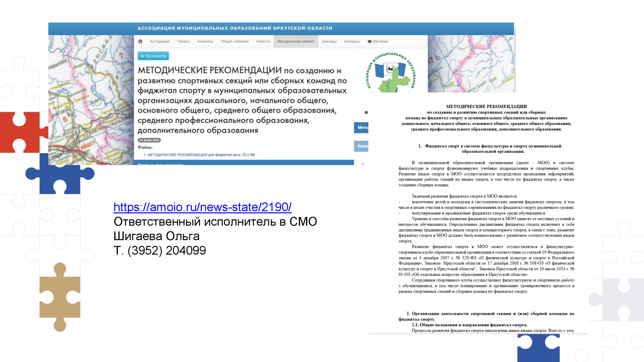Click the home icon in the navbar
The height and width of the screenshot is (362, 644).
point(140,42)
